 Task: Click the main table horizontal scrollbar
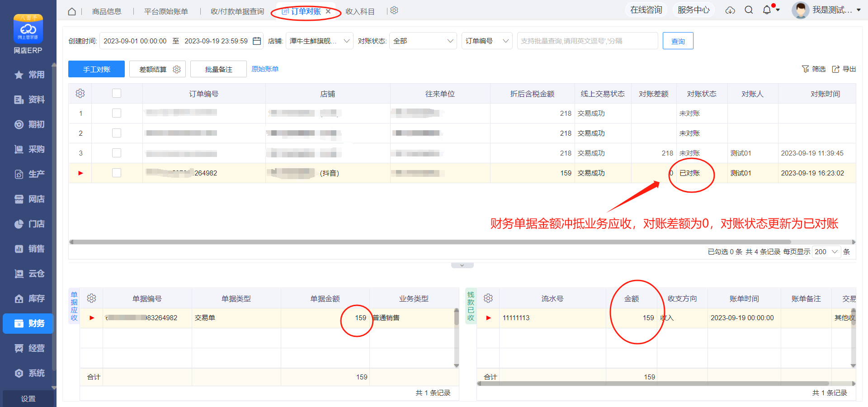click(432, 242)
